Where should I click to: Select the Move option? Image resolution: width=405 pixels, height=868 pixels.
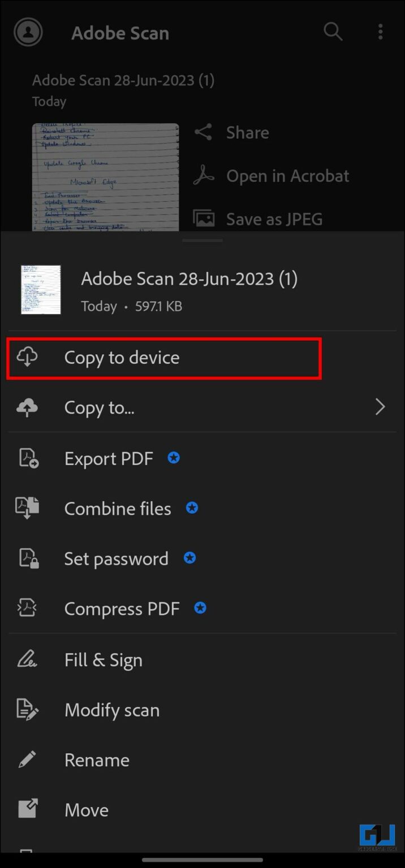[87, 810]
